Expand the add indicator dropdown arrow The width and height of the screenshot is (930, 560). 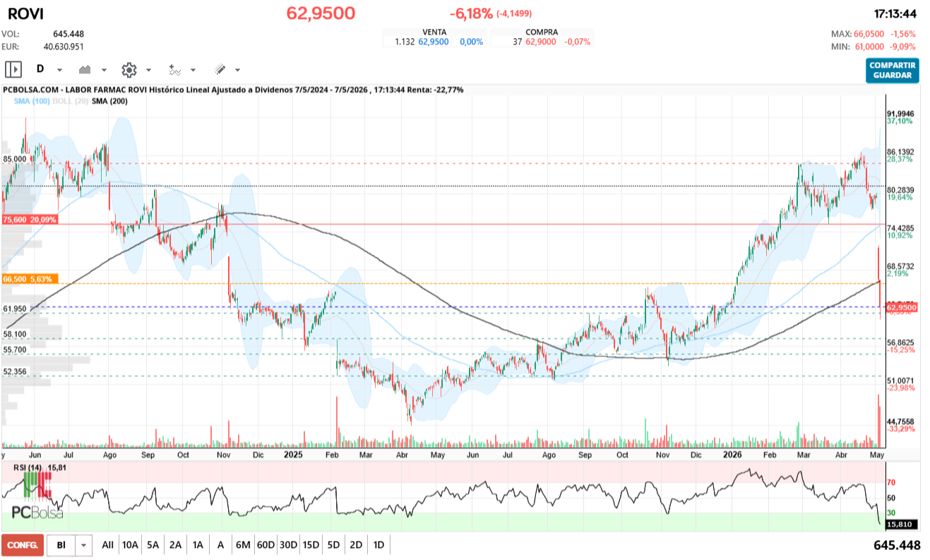[193, 70]
